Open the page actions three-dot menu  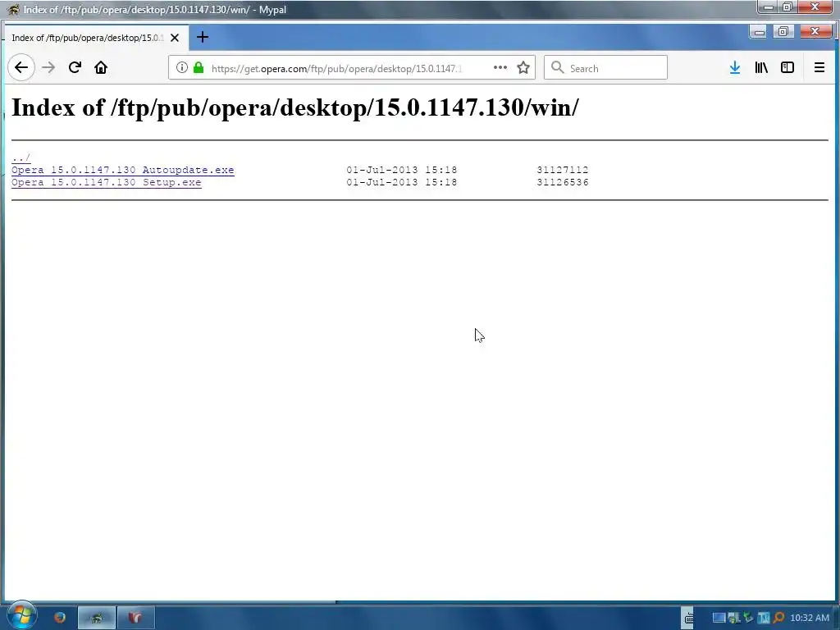[500, 67]
